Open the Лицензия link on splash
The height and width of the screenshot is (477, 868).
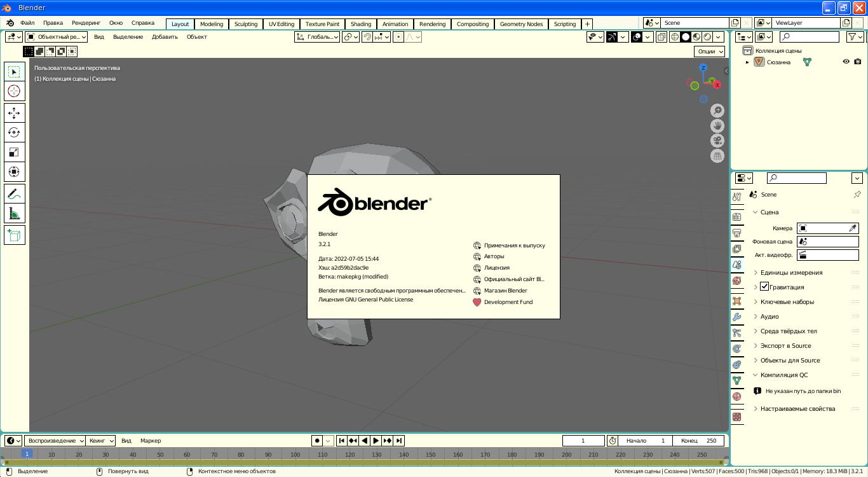(x=491, y=268)
